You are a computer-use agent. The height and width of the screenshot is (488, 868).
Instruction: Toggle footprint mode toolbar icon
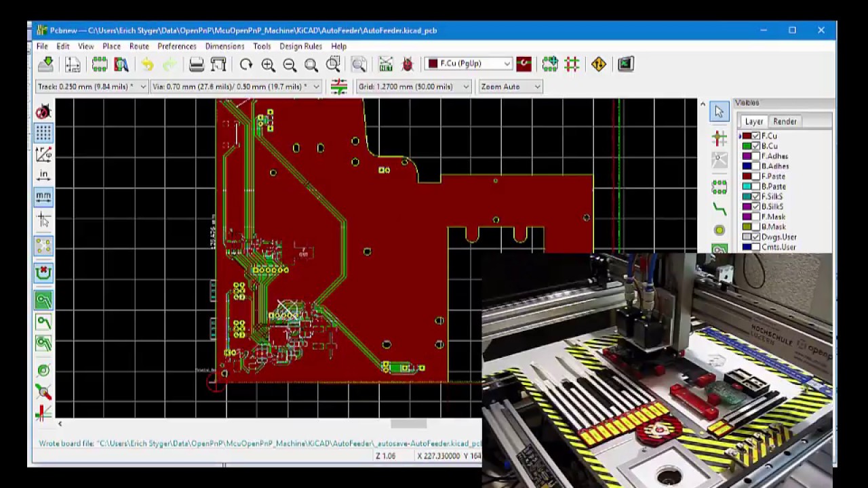[x=550, y=64]
